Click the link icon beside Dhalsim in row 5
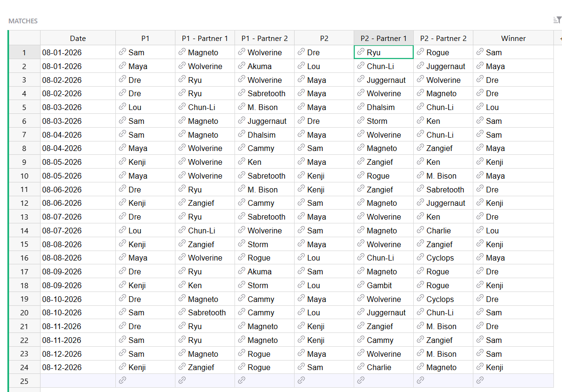The width and height of the screenshot is (562, 392). 360,107
